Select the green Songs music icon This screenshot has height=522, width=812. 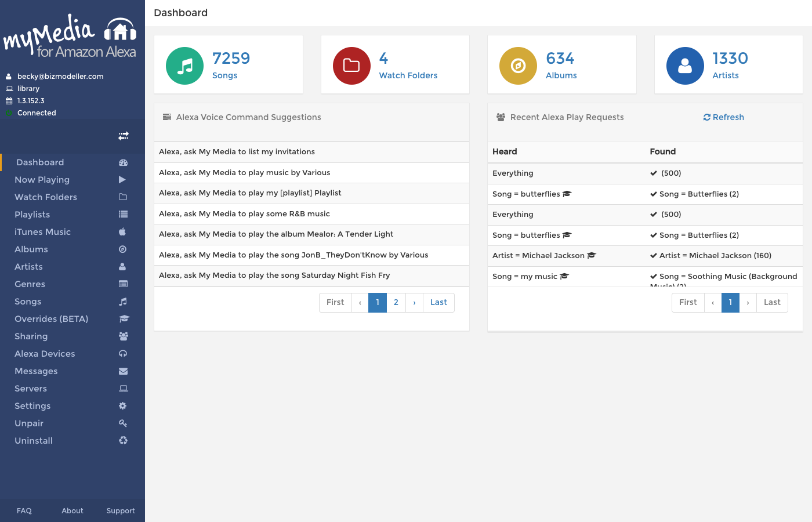point(184,66)
